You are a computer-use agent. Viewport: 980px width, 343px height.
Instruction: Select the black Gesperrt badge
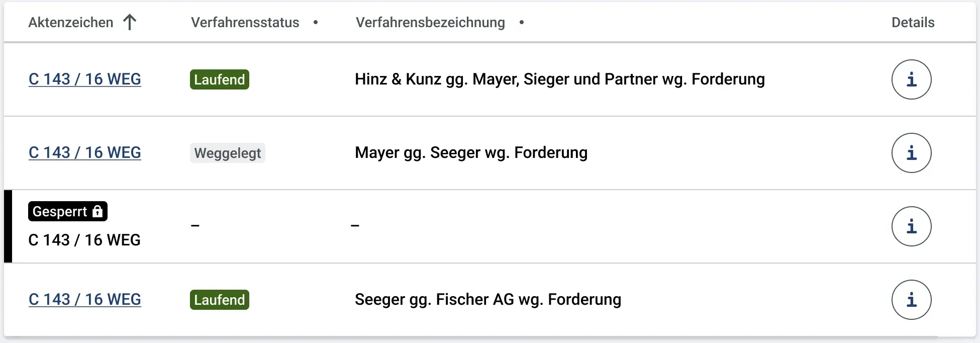[x=68, y=211]
